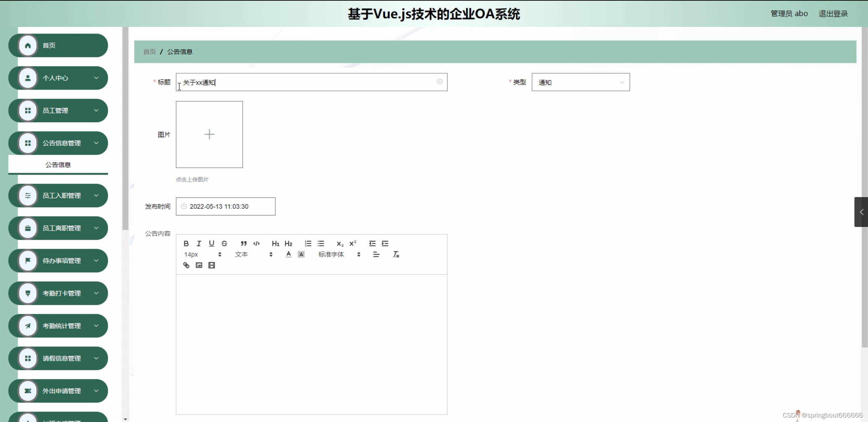Click the 管理员 abo user label
868x422 pixels.
tap(789, 14)
